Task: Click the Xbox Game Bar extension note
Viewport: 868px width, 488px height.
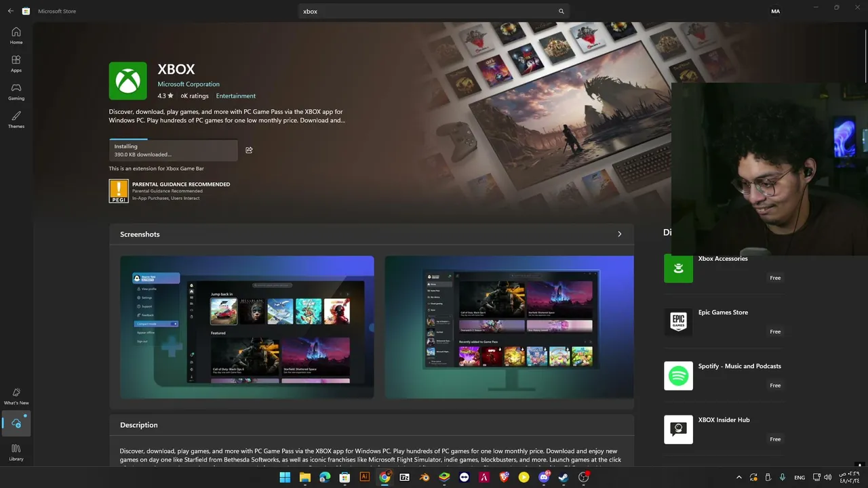Action: 157,168
